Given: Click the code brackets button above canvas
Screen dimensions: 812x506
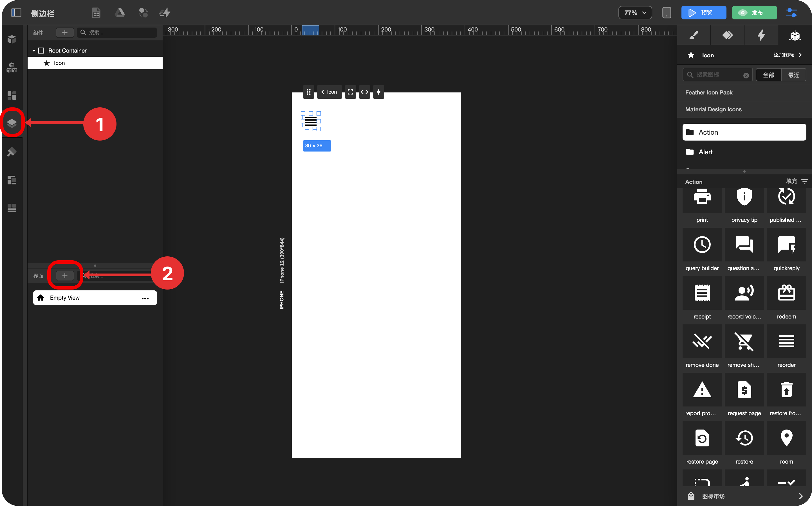Looking at the screenshot, I should click(364, 92).
